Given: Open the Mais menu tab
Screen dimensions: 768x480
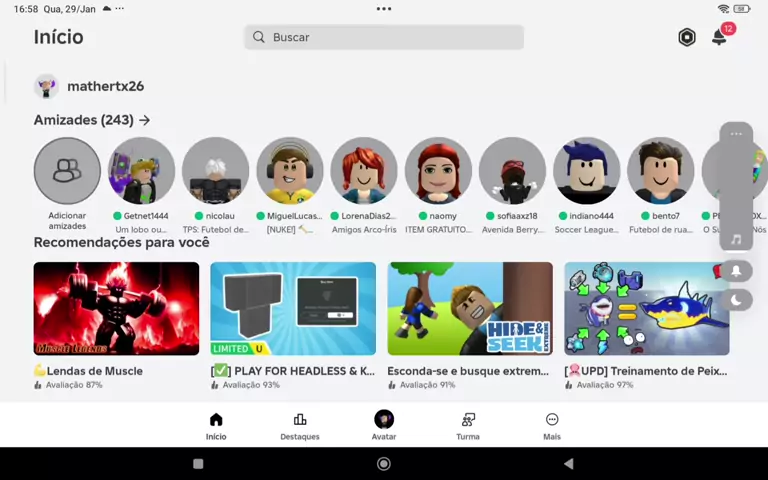Looking at the screenshot, I should click(552, 426).
